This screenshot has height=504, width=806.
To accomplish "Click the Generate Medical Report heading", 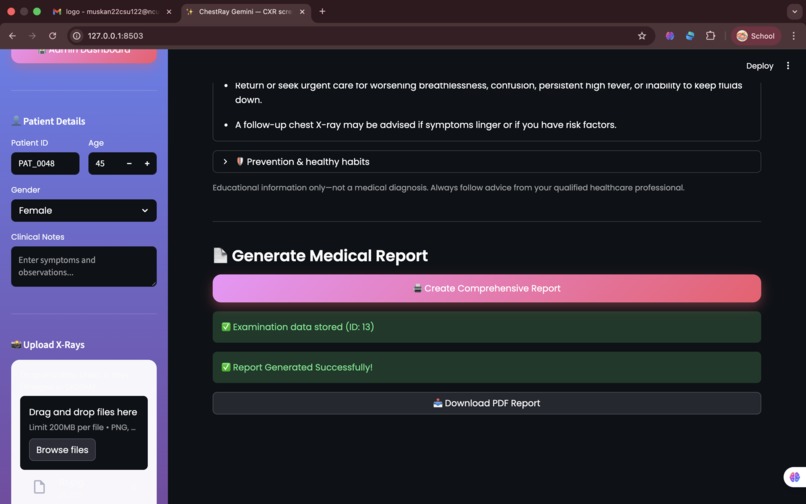I will click(x=320, y=256).
